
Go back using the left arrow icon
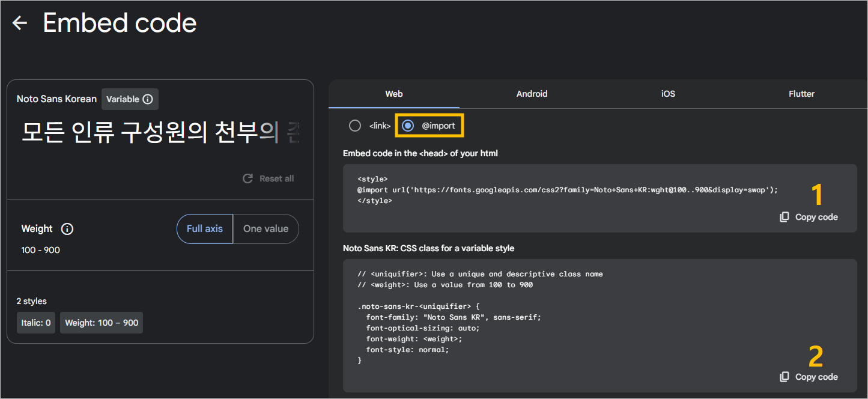pos(20,23)
